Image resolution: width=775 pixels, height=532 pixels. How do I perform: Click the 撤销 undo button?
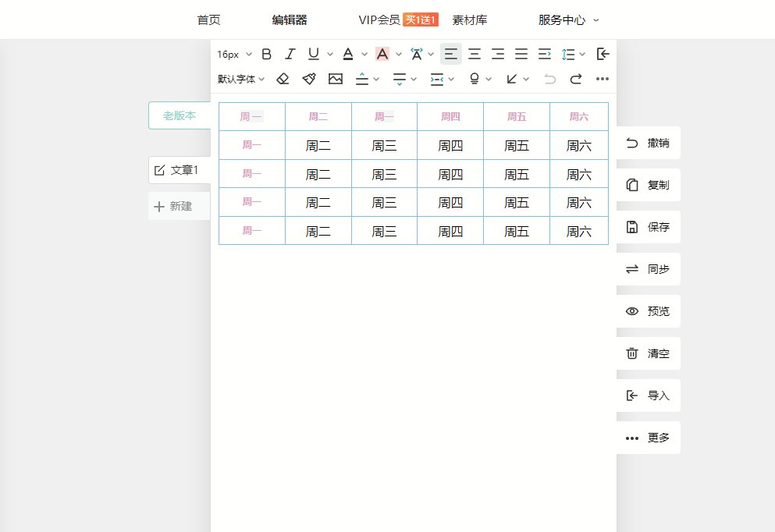(649, 143)
